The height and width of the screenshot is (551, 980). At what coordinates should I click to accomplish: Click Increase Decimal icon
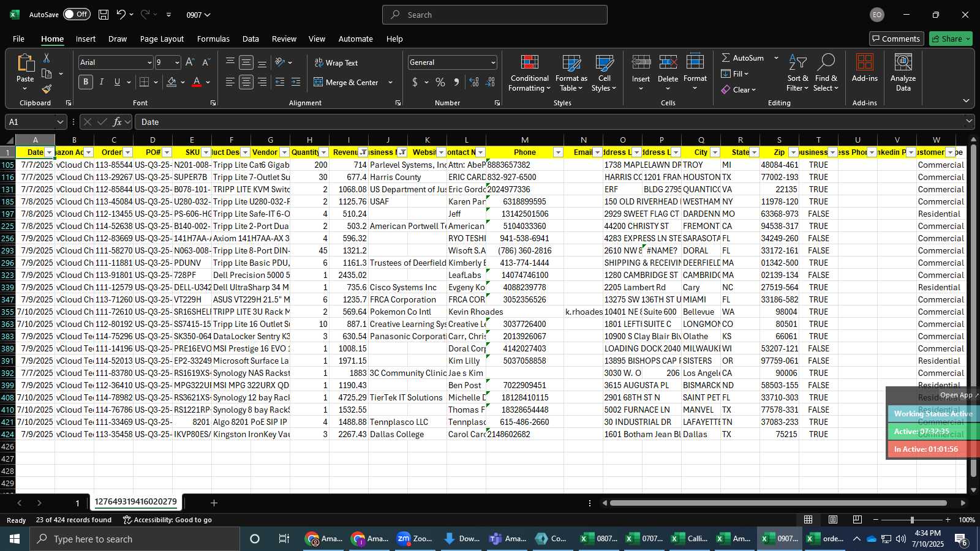474,82
